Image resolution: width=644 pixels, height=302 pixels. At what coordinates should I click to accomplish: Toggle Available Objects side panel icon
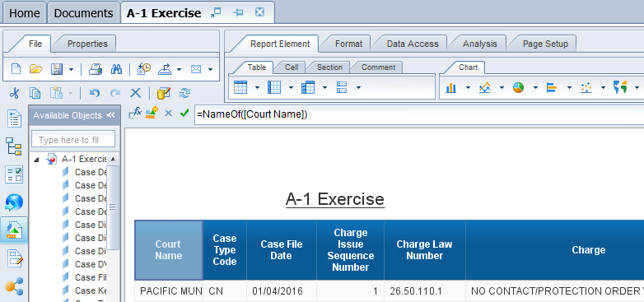point(14,230)
